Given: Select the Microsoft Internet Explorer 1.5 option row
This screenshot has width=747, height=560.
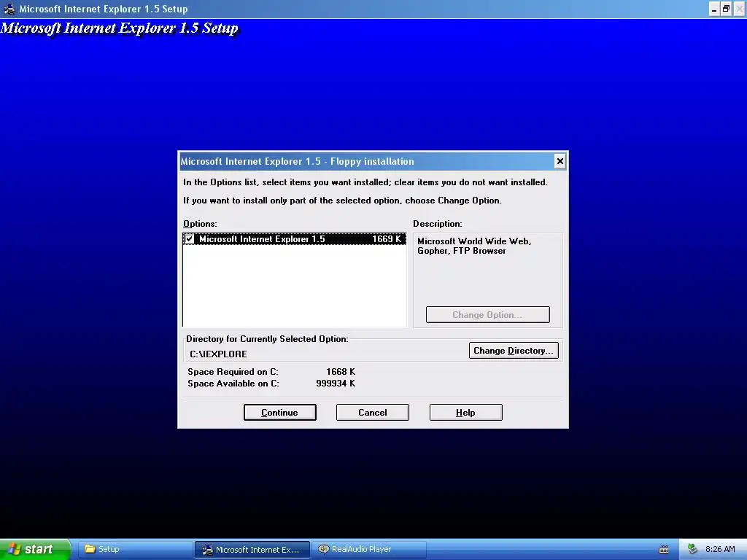Looking at the screenshot, I should [x=295, y=239].
